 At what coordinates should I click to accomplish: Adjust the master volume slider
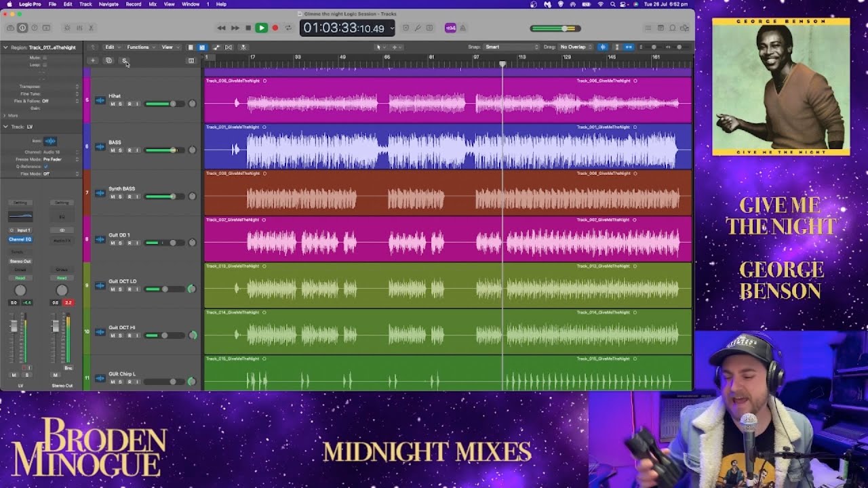coord(555,28)
